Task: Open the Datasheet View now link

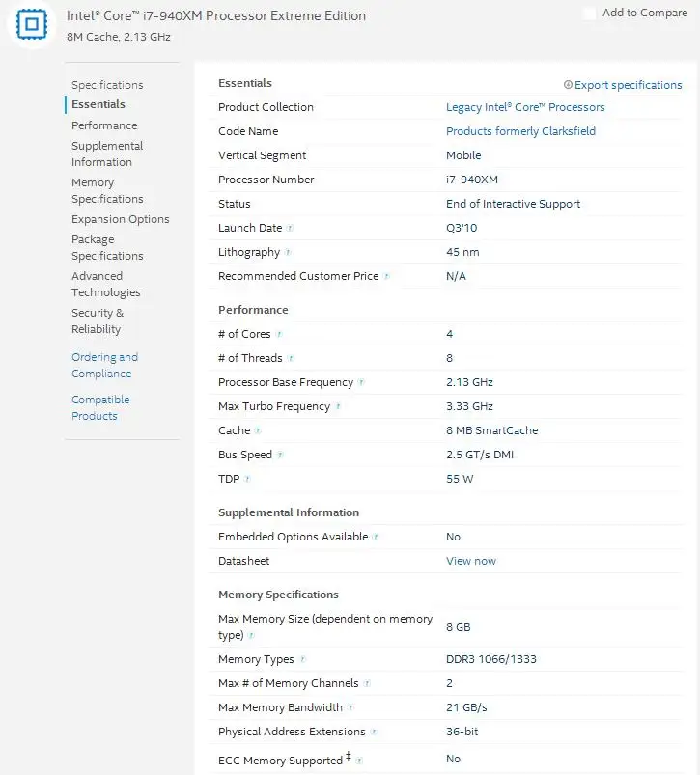Action: point(470,561)
